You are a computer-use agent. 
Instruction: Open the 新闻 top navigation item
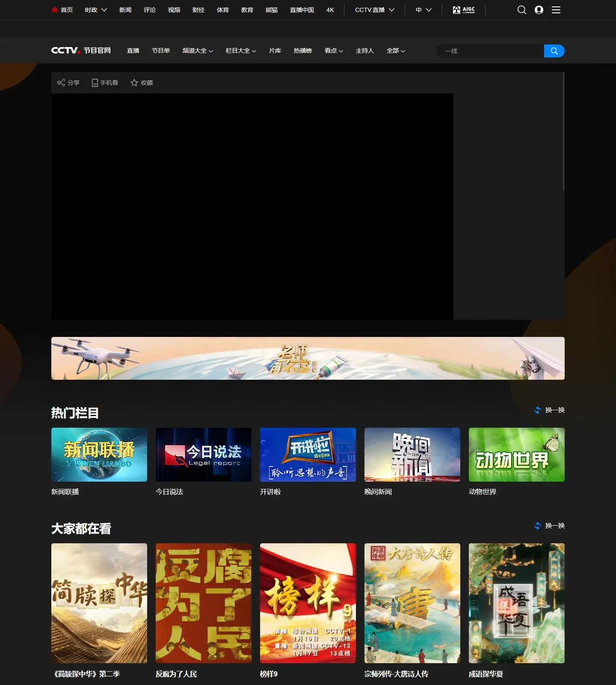125,10
